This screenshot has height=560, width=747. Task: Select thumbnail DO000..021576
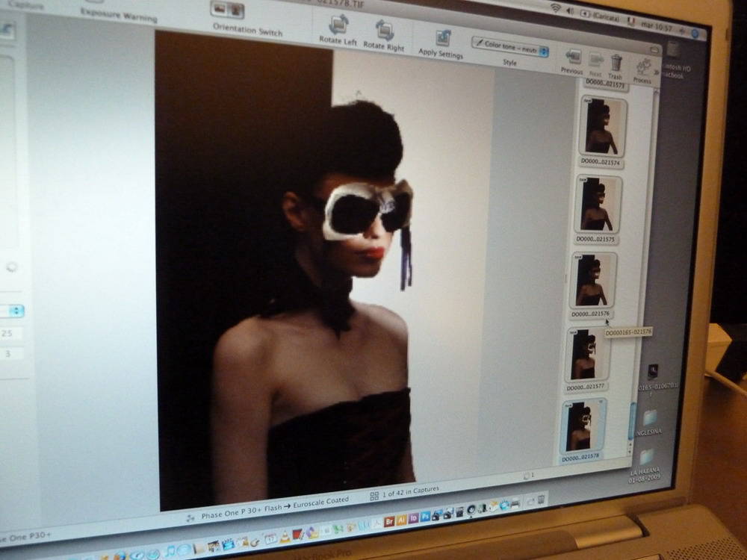(593, 280)
